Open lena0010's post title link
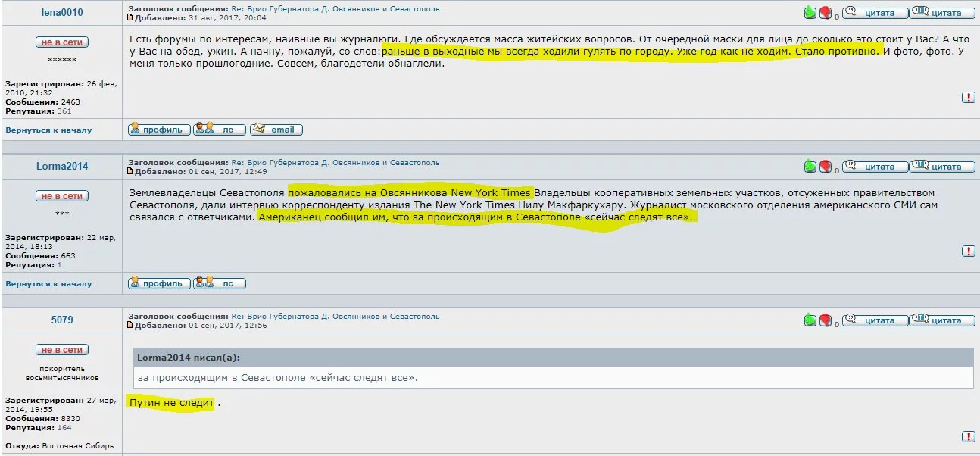Image resolution: width=980 pixels, height=456 pixels. (335, 9)
